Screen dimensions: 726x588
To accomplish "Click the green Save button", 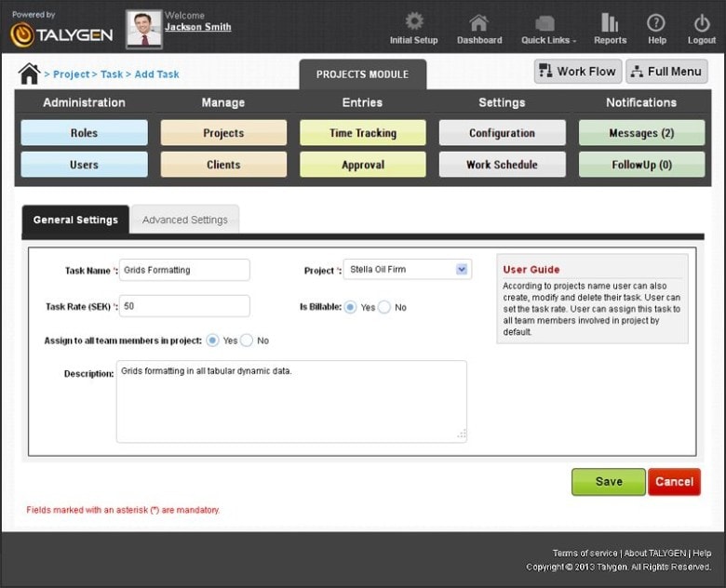I will click(609, 482).
